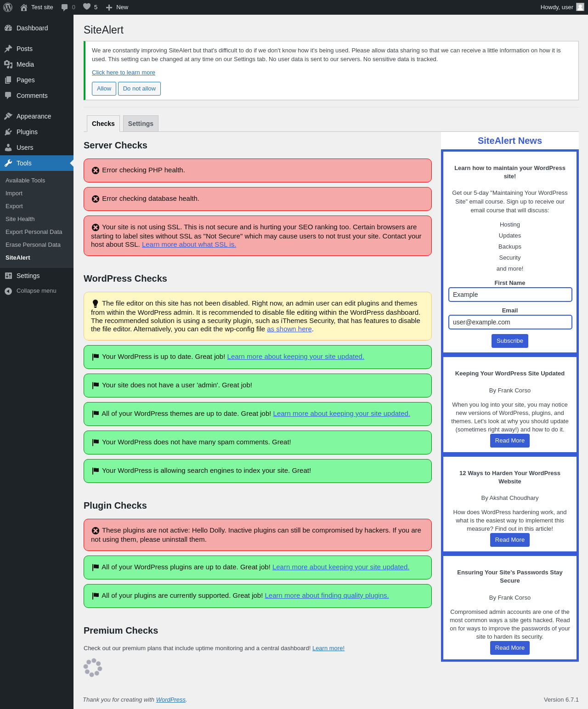The image size is (588, 709).
Task: Click the heart icon showing 5
Action: click(x=87, y=7)
